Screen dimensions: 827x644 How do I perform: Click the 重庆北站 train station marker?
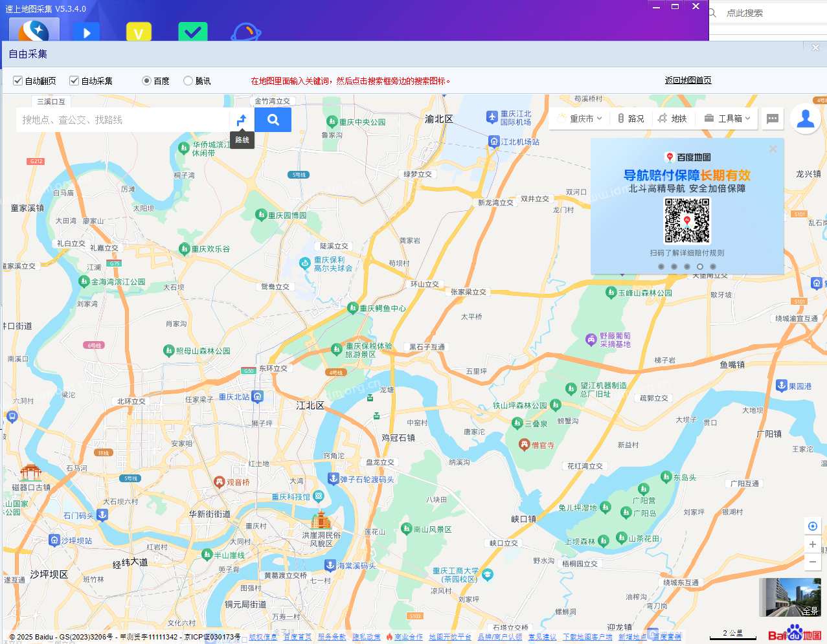(x=257, y=397)
